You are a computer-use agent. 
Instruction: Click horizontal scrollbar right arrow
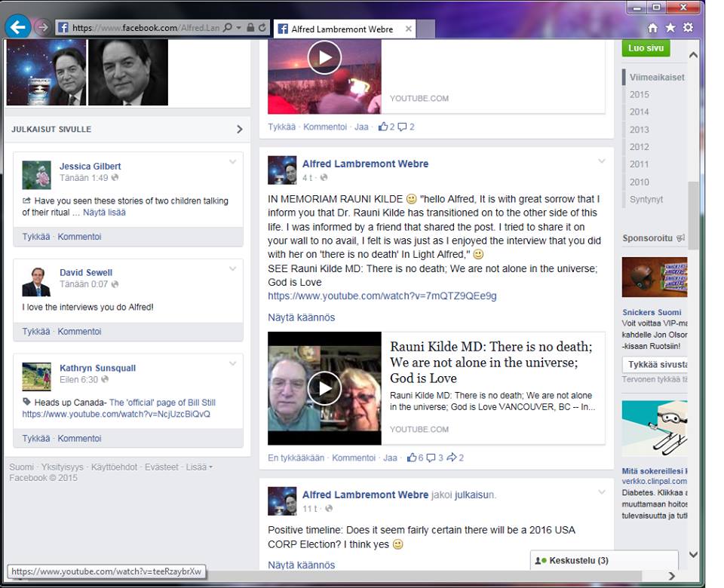[672, 575]
